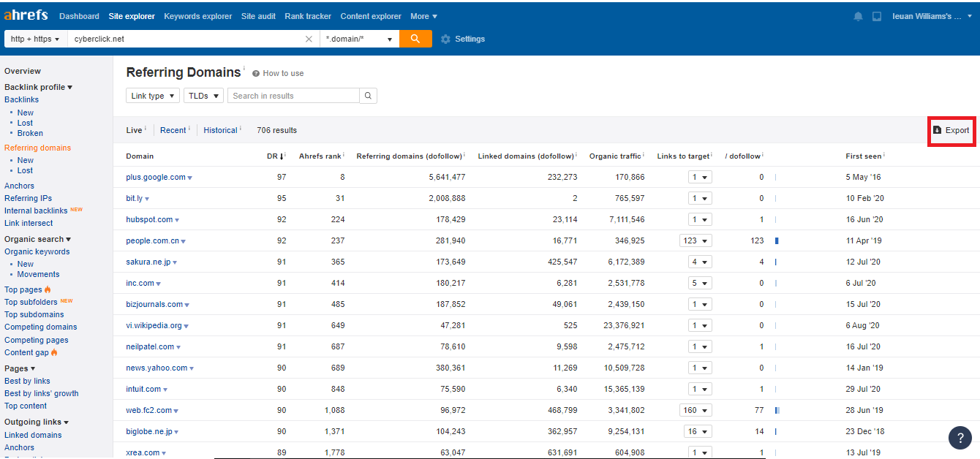Open the Backlinks sidebar link
The image size is (980, 459).
[x=22, y=99]
